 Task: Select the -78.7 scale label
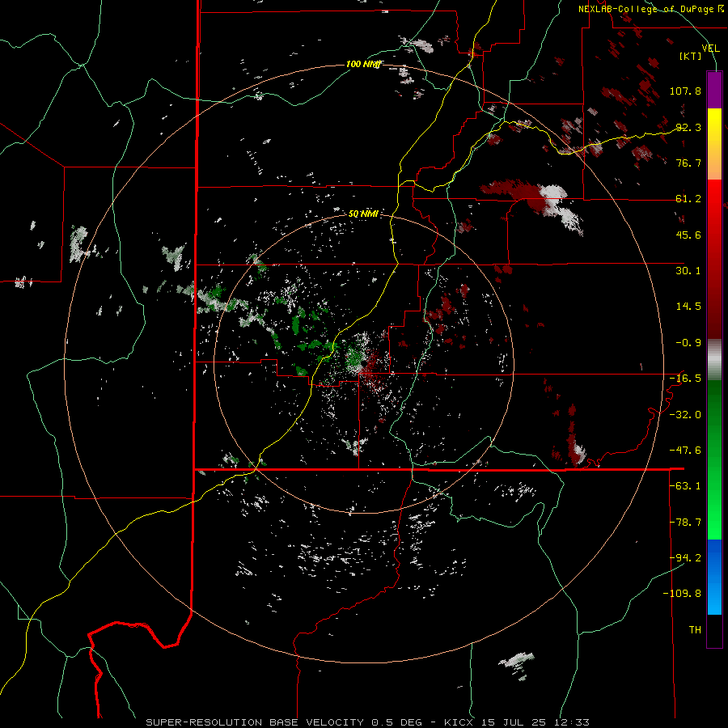(685, 522)
